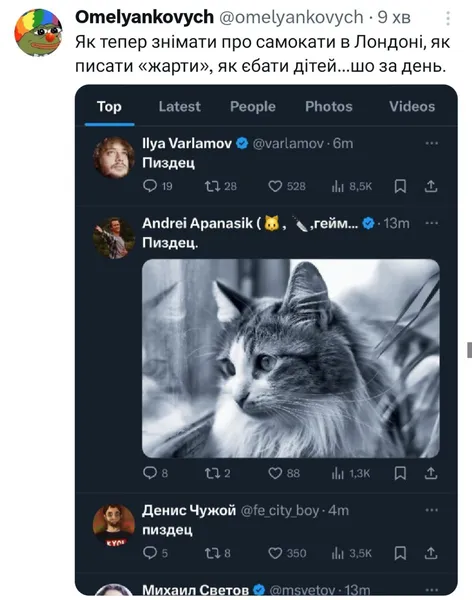
Task: Bookmark Денис Чужой's tweet
Action: tap(400, 553)
